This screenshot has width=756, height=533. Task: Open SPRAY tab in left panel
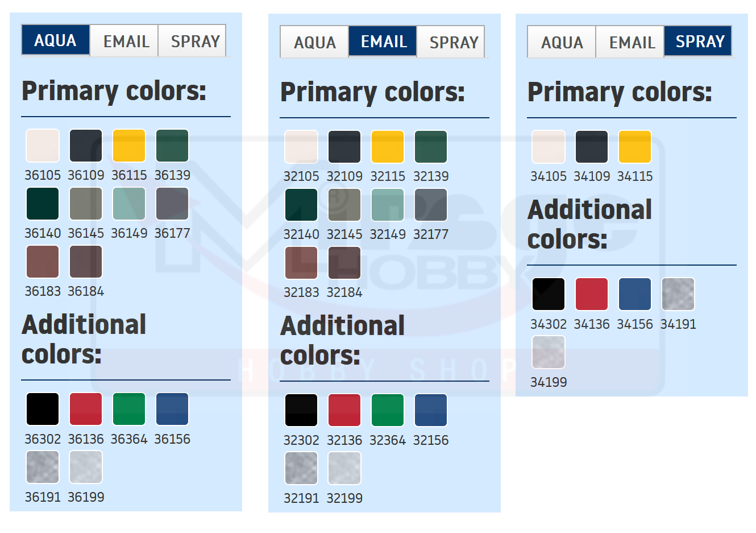coord(194,41)
